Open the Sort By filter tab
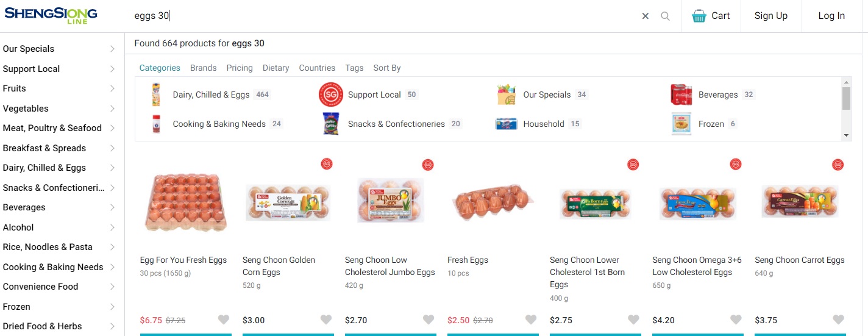 pyautogui.click(x=386, y=68)
